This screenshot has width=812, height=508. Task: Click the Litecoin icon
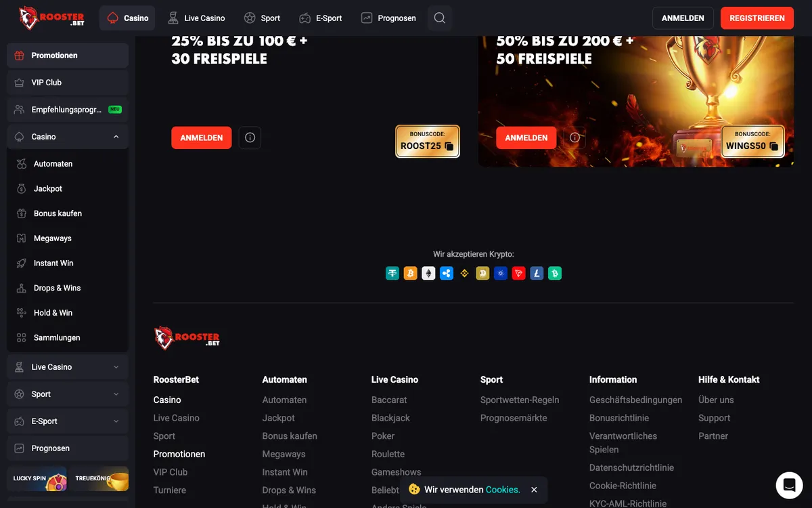pyautogui.click(x=537, y=274)
